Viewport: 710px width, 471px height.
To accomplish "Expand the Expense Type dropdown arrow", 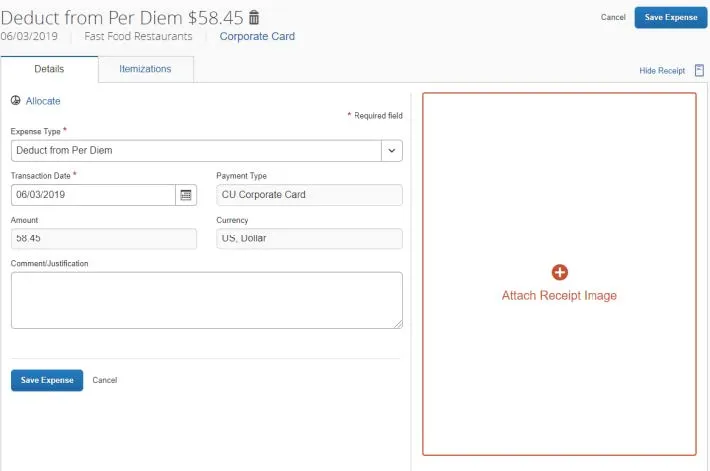I will 392,150.
